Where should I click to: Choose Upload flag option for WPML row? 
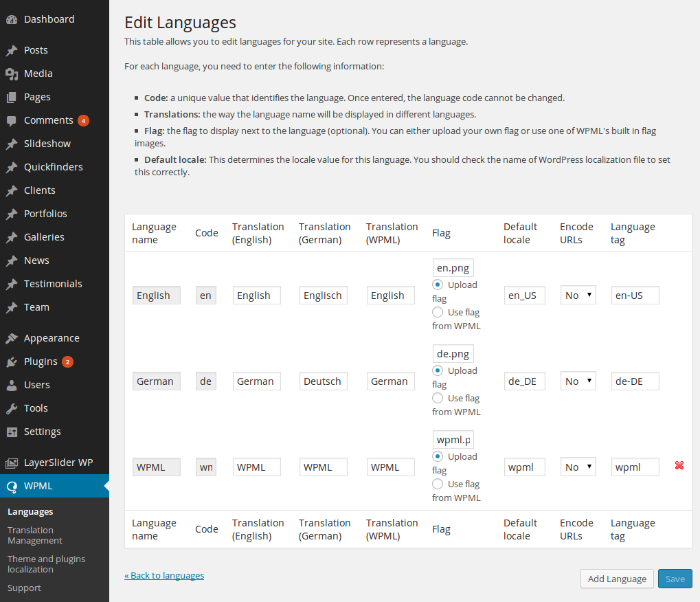pyautogui.click(x=438, y=456)
